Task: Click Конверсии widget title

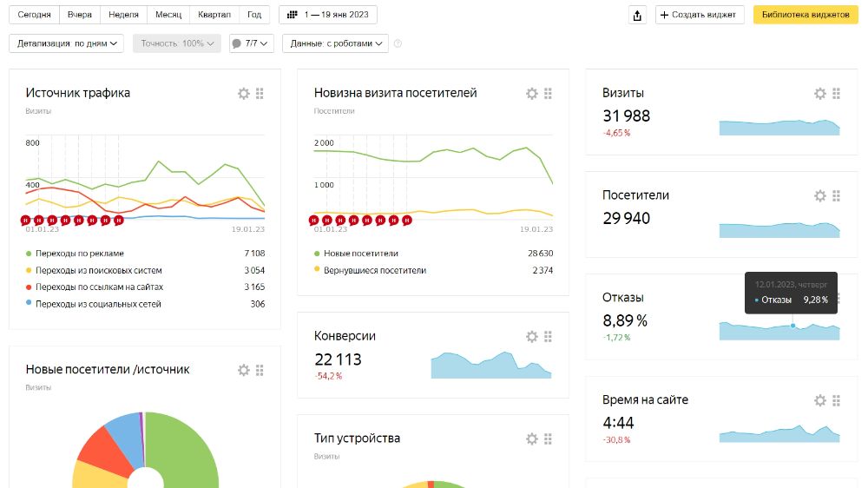Action: pyautogui.click(x=345, y=336)
